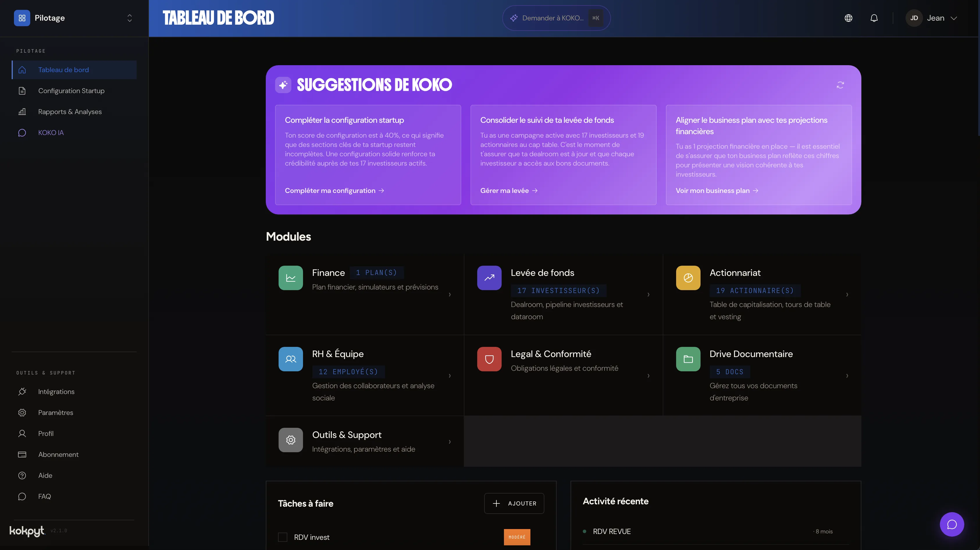Screen dimensions: 980x550
Task: Open the Pilotage workspace switcher chevrons
Action: (x=129, y=18)
